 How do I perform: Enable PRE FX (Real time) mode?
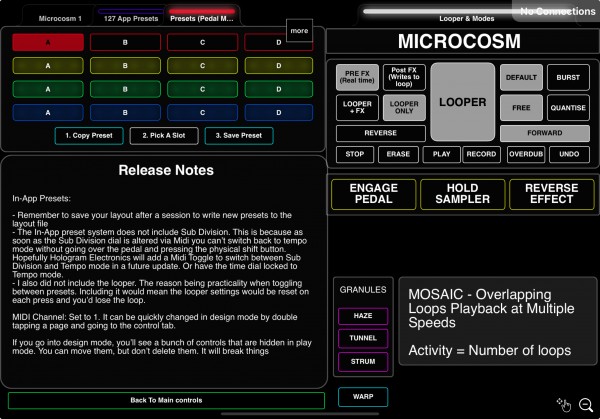[357, 77]
